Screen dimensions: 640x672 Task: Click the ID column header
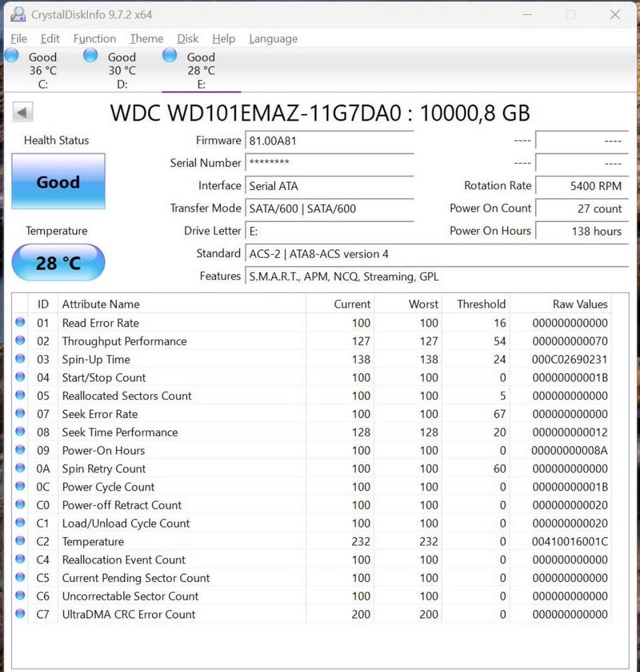pyautogui.click(x=43, y=304)
